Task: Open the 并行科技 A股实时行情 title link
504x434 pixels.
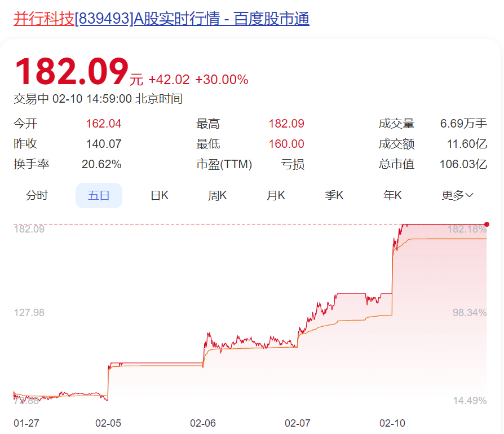Action: (x=161, y=19)
